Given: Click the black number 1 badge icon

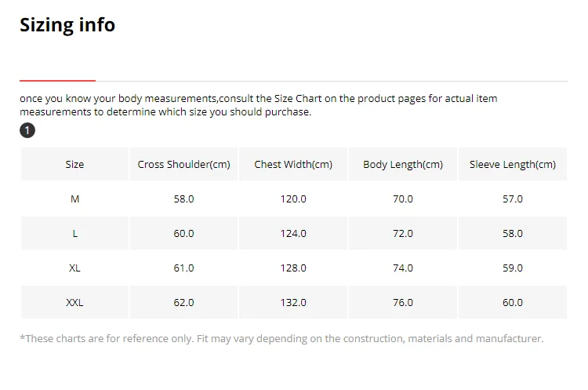Looking at the screenshot, I should (27, 130).
